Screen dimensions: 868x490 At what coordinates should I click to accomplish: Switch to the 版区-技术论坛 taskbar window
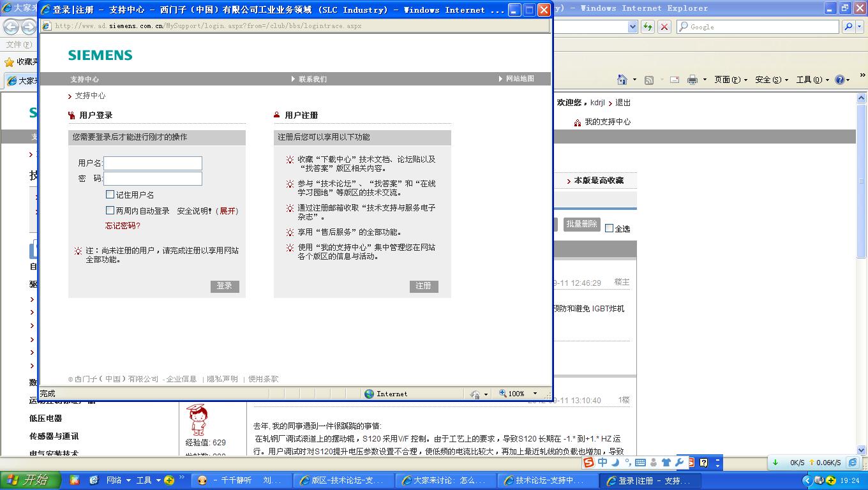click(x=343, y=480)
